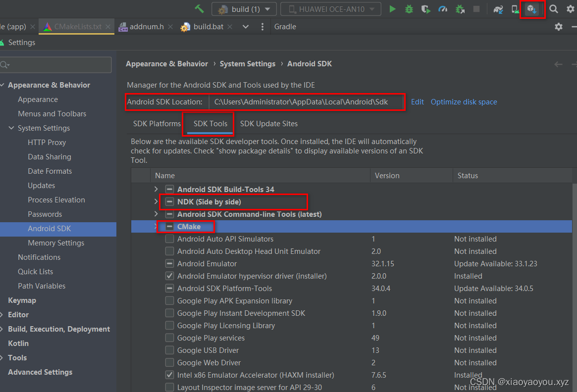Toggle Android SDK Build-Tools 34 checkbox
This screenshot has width=577, height=392.
coord(169,190)
